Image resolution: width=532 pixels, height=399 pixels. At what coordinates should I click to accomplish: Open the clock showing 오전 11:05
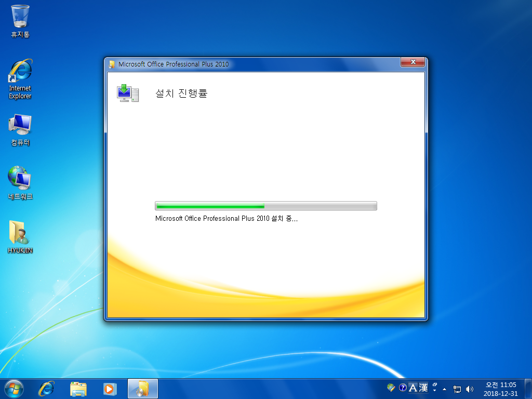tap(501, 389)
